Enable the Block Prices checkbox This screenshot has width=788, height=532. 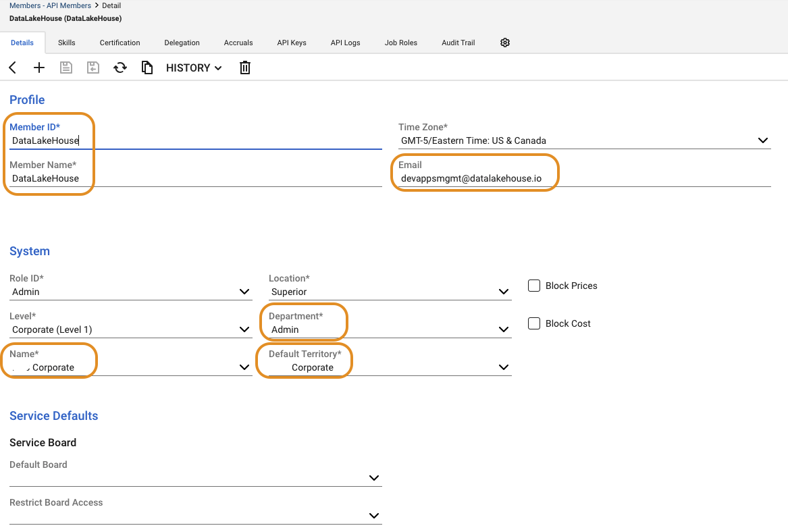[534, 286]
